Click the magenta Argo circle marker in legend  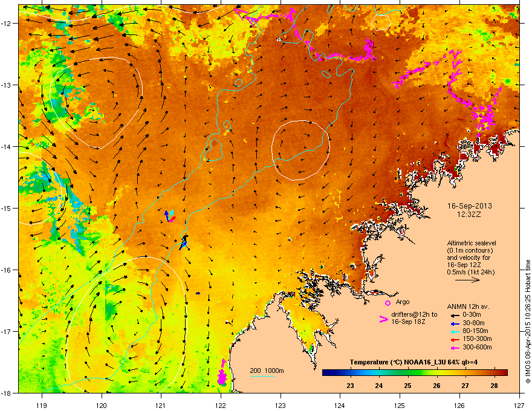388,303
